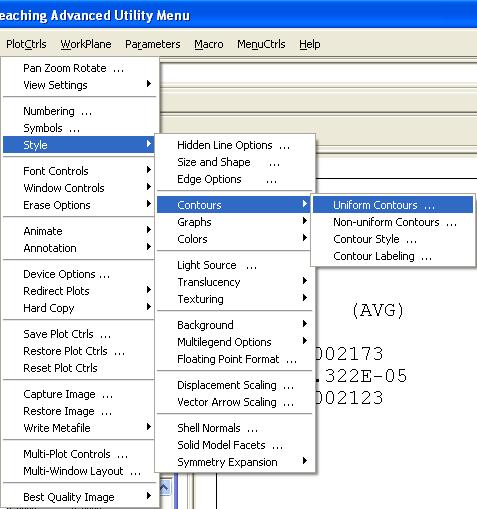Expand Write Metafile submenu
Viewport: 477px width, 509px height.
coord(79,428)
